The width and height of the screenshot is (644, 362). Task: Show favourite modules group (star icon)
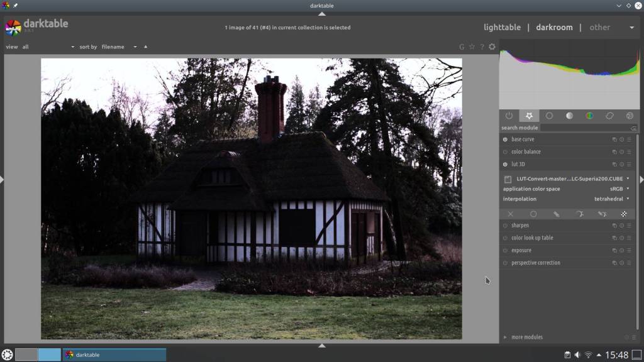(x=529, y=116)
